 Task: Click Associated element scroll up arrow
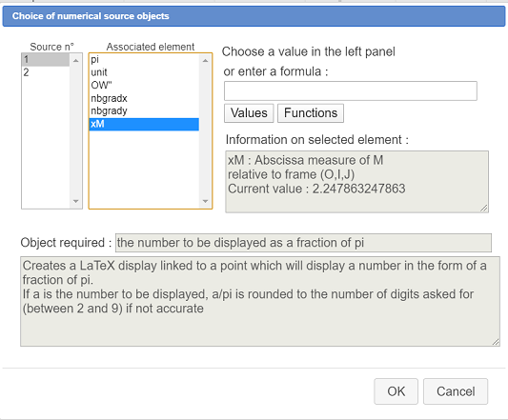[206, 61]
